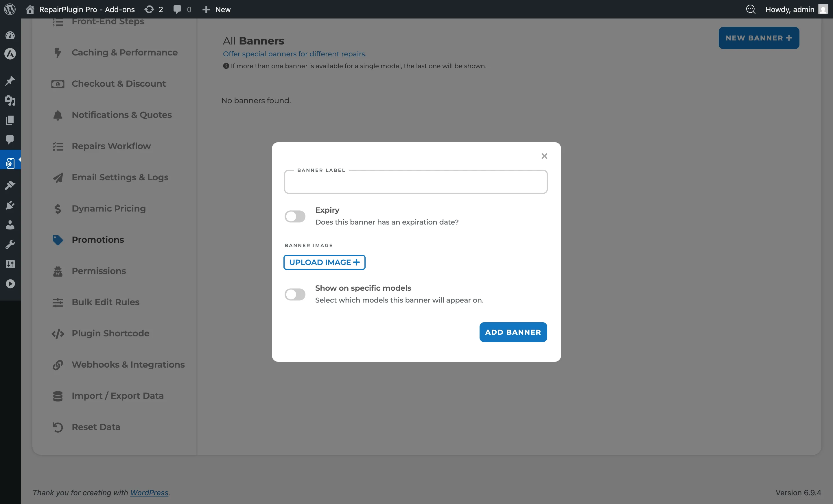Open Permissions settings
This screenshot has width=833, height=504.
click(99, 271)
